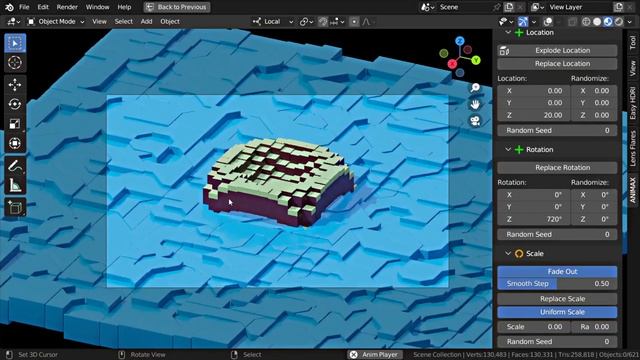640x360 pixels.
Task: Click the pin scene icon
Action: click(497, 7)
